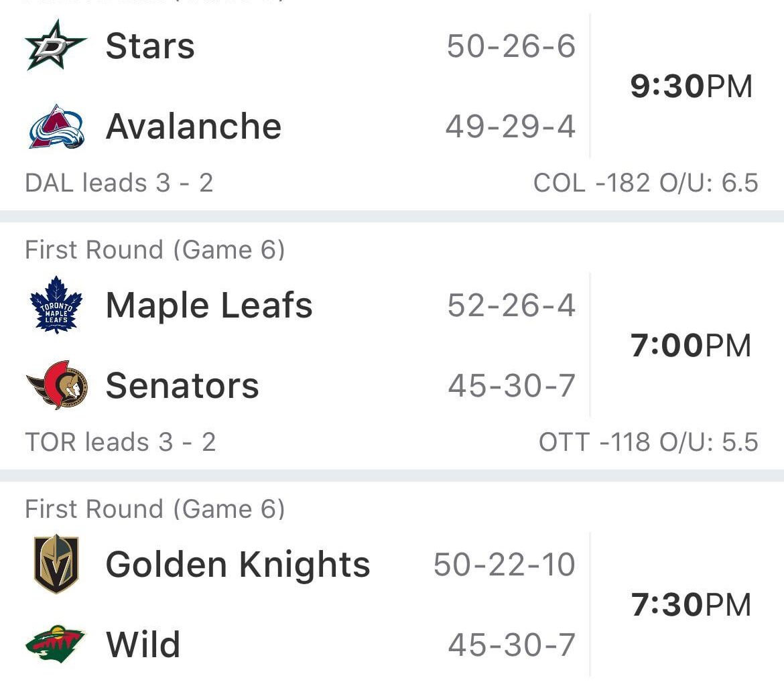The image size is (784, 686).
Task: Click the Maple Leafs team name
Action: tap(208, 305)
